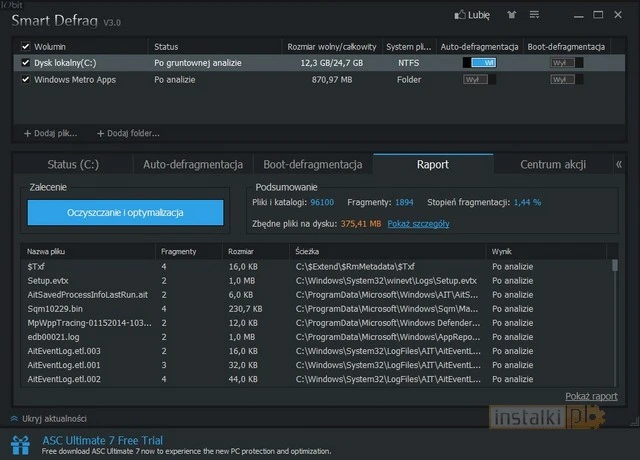
Task: Click the chevrons next to Ukryj aktualności
Action: coord(14,418)
